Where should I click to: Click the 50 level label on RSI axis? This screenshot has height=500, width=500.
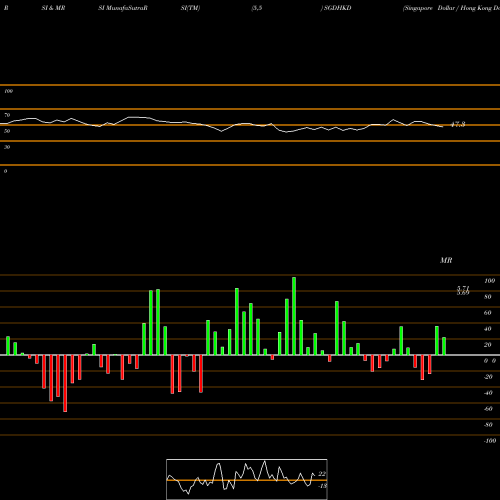pos(7,131)
